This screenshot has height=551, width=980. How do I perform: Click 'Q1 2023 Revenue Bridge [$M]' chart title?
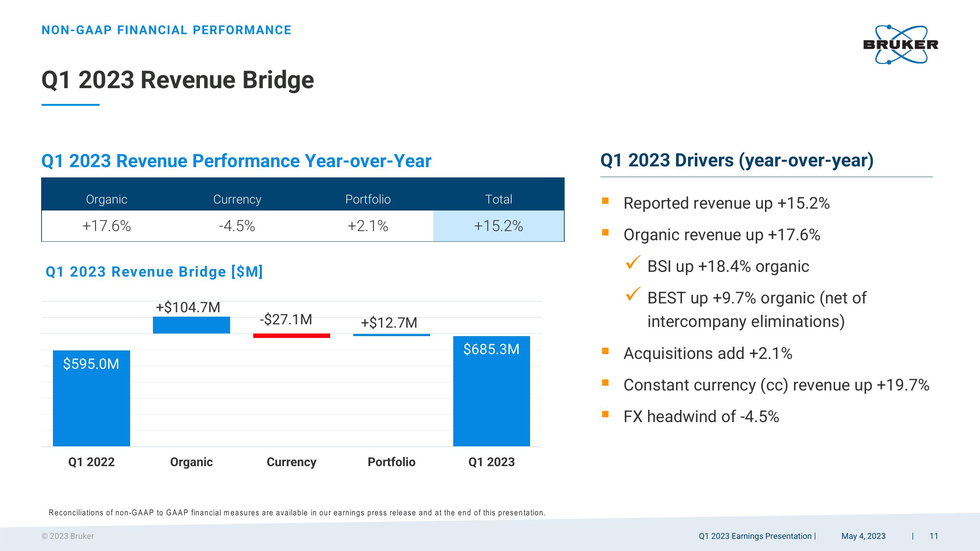pos(154,271)
